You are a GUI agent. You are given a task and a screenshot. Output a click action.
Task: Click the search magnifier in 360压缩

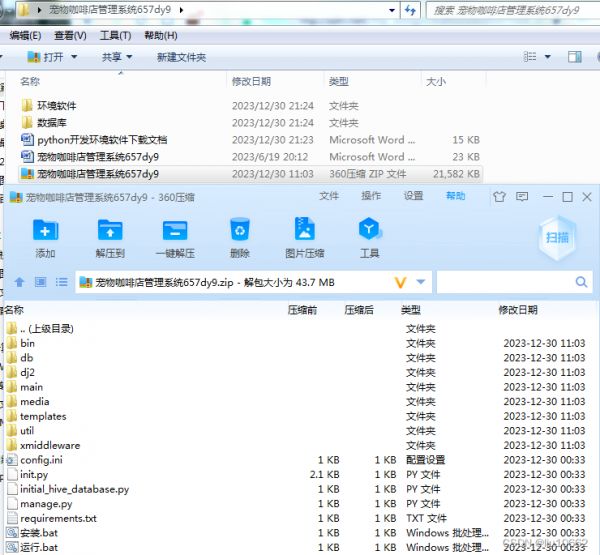click(x=581, y=282)
